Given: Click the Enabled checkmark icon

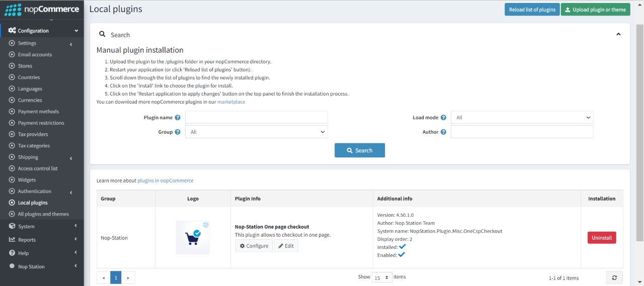Looking at the screenshot, I should pyautogui.click(x=401, y=255).
